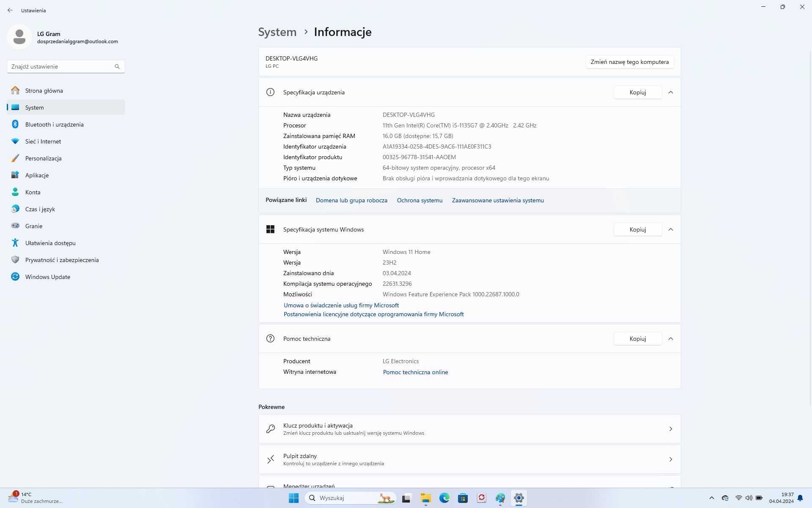Screen dimensions: 812x508
Task: Open Bluetooth i urządzenia settings
Action: coord(66,124)
